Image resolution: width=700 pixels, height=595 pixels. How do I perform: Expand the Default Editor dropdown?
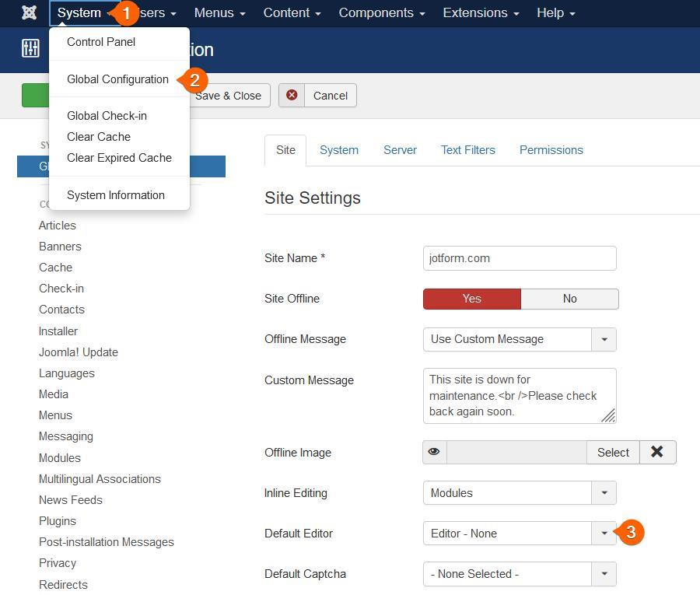[604, 534]
